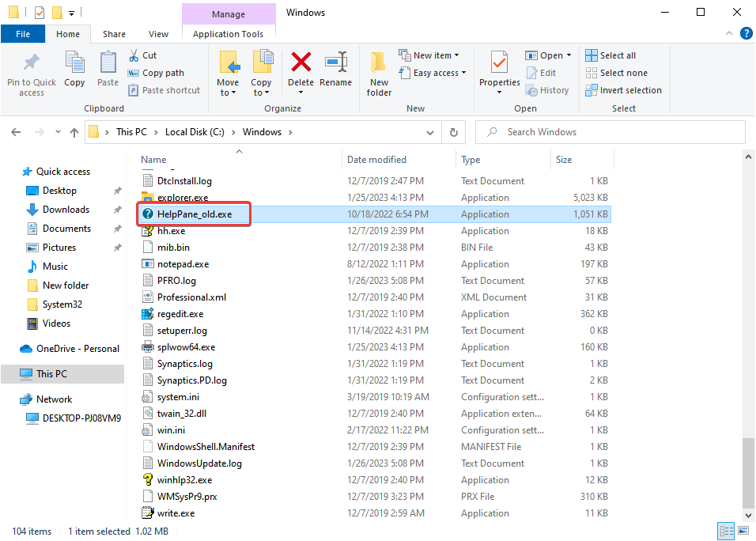
Task: Open recent locations dropdown arrow
Action: point(58,131)
